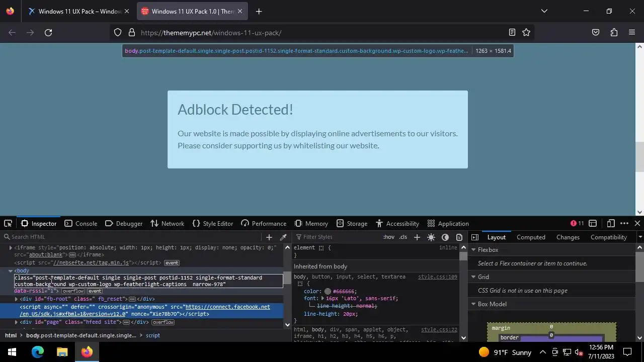Screen dimensions: 644x362
Task: Collapse the rules pane toggle icon
Action: (x=475, y=237)
